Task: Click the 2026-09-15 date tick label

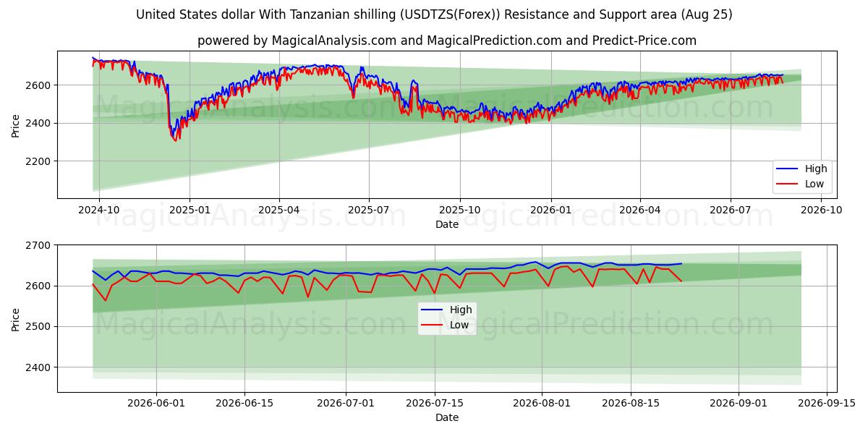Action: [827, 404]
